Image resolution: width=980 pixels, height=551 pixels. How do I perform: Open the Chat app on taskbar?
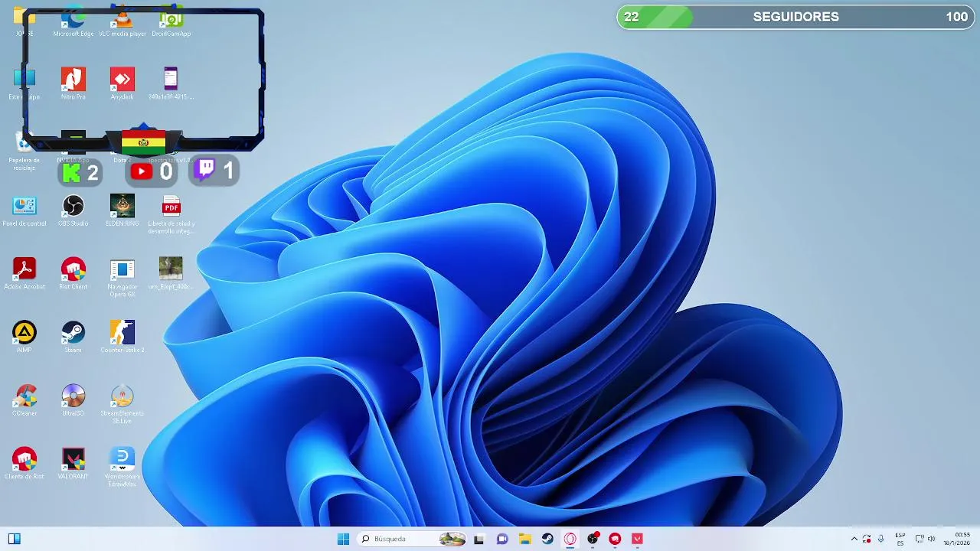(502, 539)
